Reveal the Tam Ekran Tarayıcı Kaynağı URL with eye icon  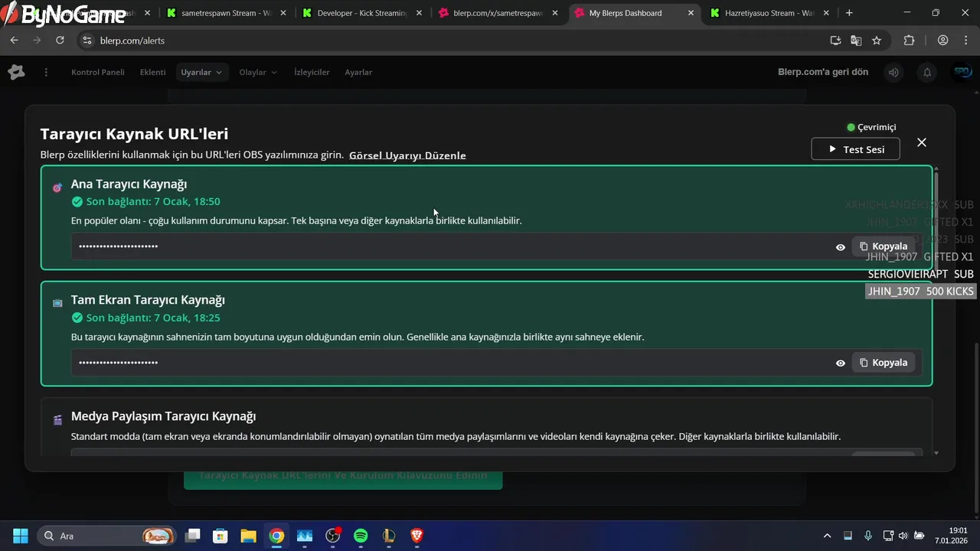click(841, 364)
